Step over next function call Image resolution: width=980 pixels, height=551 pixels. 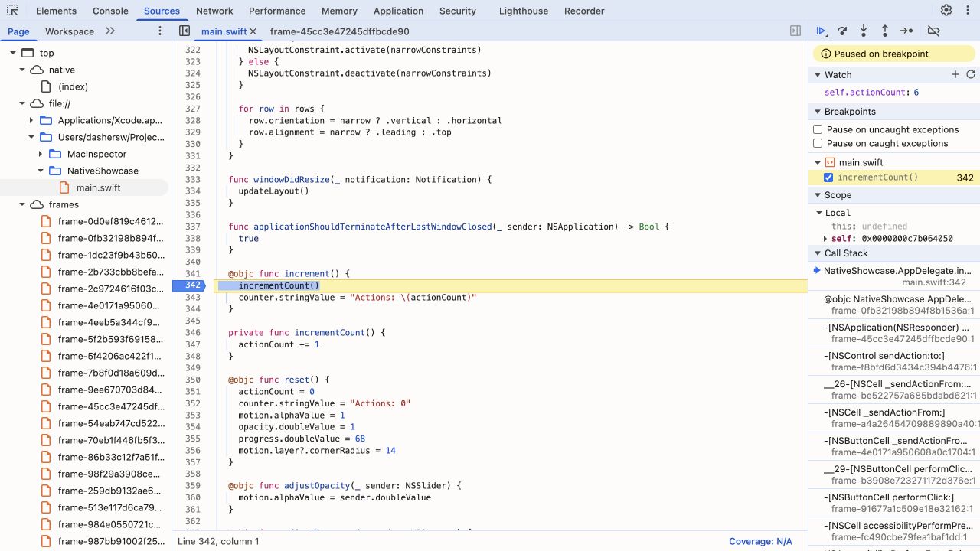tap(842, 31)
